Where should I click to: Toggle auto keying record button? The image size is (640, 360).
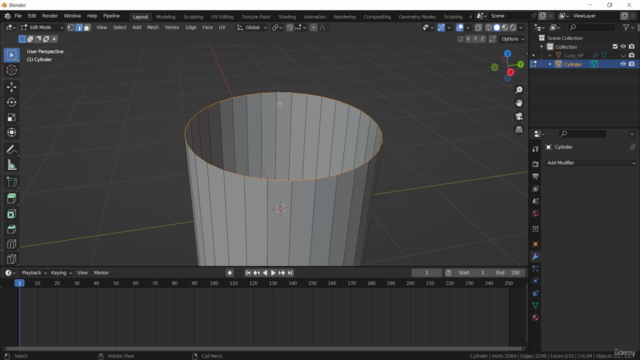point(230,273)
